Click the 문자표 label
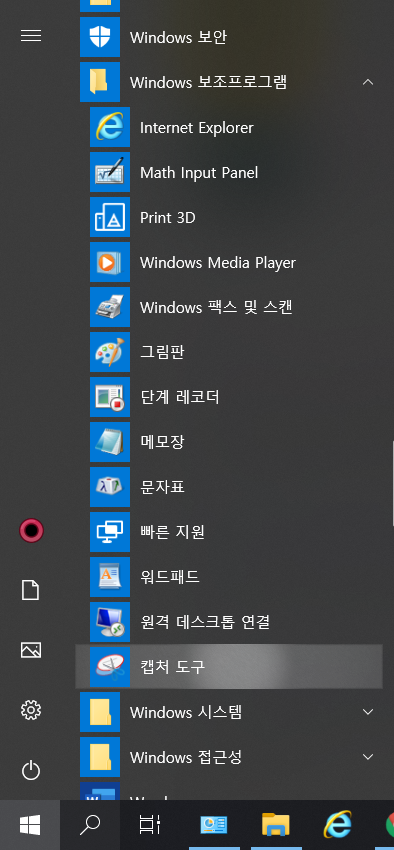394x850 pixels. click(x=162, y=487)
